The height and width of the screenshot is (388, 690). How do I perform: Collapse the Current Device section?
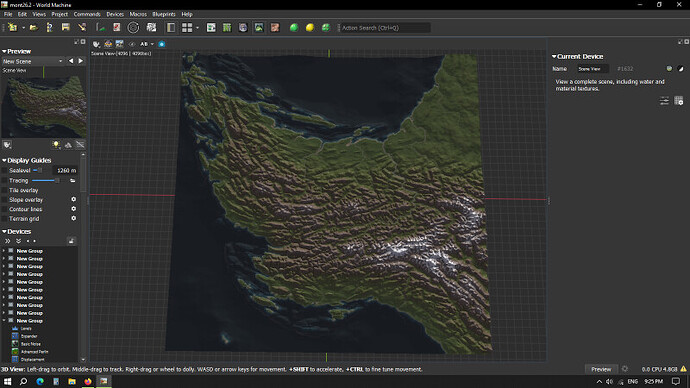[554, 56]
